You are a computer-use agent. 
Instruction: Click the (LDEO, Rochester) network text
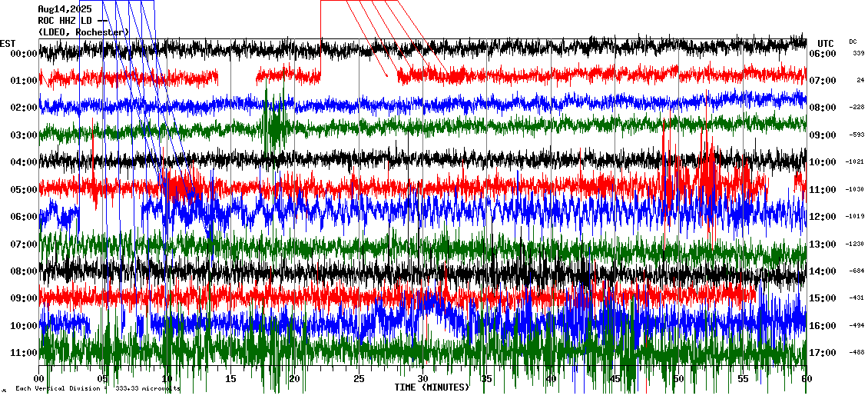83,32
